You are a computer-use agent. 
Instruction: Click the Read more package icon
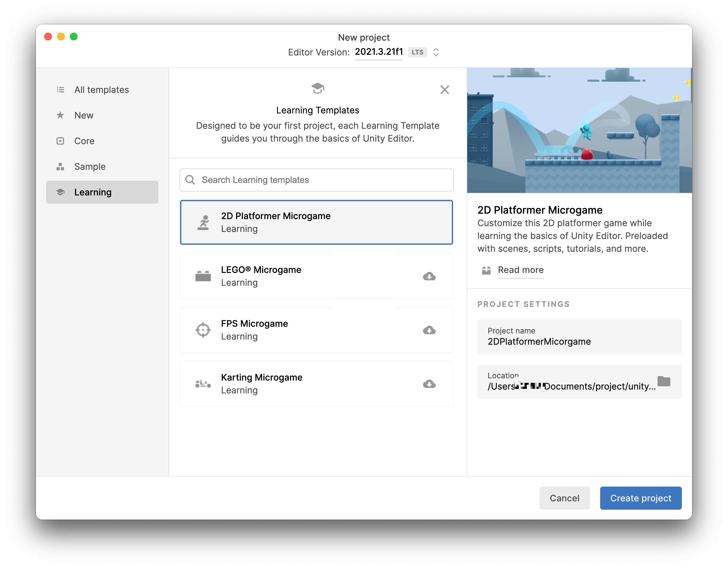tap(486, 270)
